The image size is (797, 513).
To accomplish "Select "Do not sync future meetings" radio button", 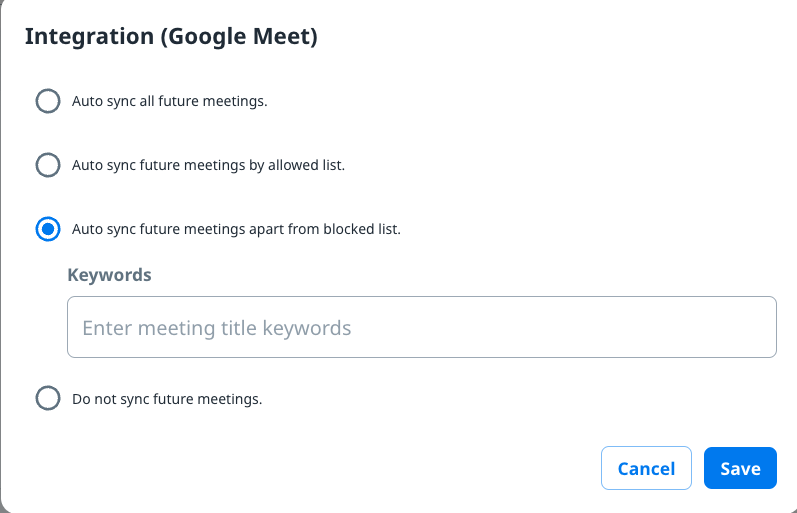I will (48, 399).
